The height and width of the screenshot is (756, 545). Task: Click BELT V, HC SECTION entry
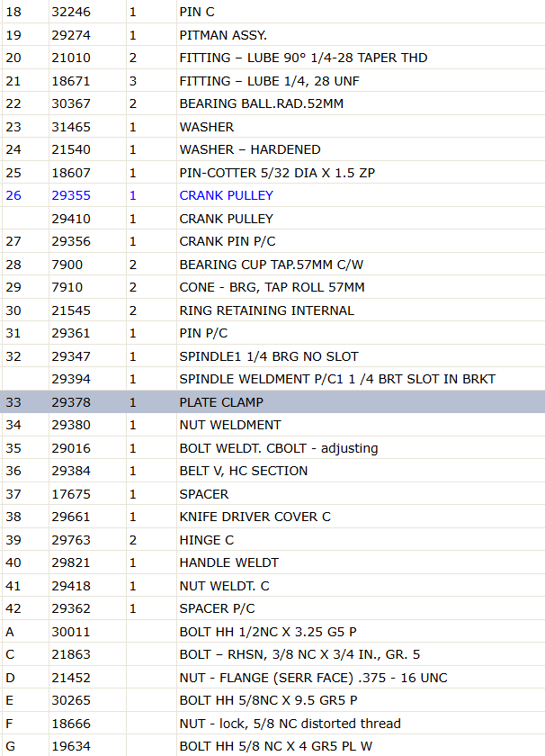click(x=244, y=471)
